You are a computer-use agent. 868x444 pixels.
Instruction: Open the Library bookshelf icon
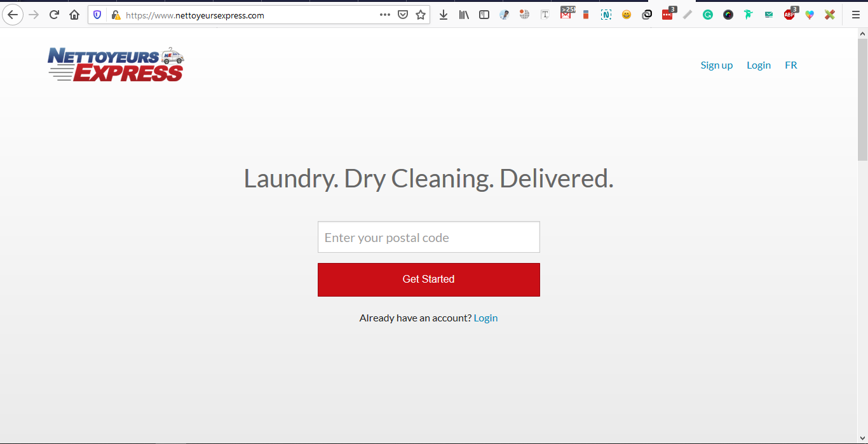click(x=464, y=15)
